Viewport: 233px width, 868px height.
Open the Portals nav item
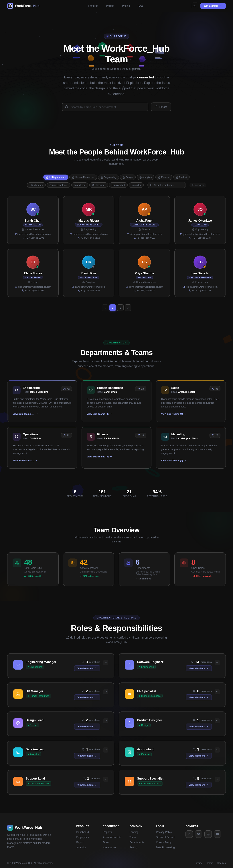point(110,6)
